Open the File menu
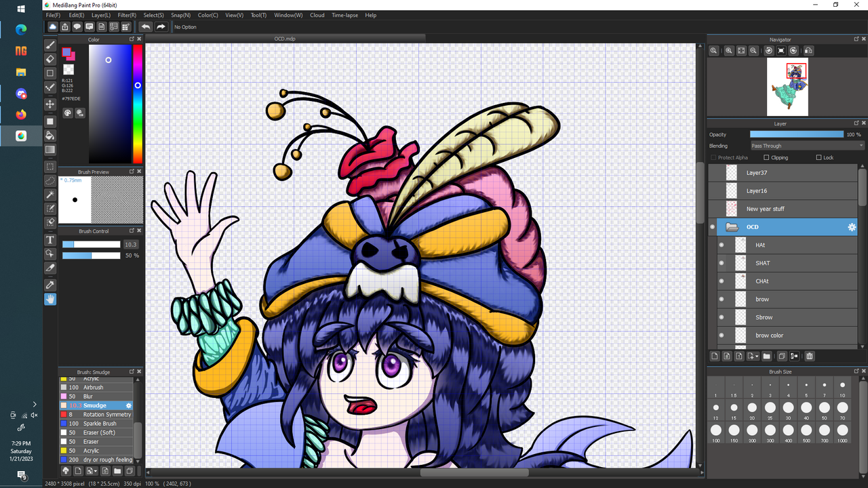 (53, 15)
